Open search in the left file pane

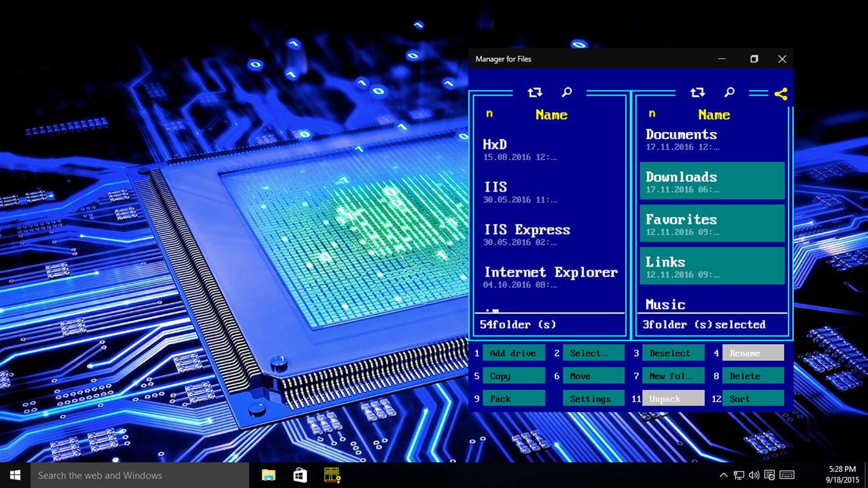(x=566, y=92)
